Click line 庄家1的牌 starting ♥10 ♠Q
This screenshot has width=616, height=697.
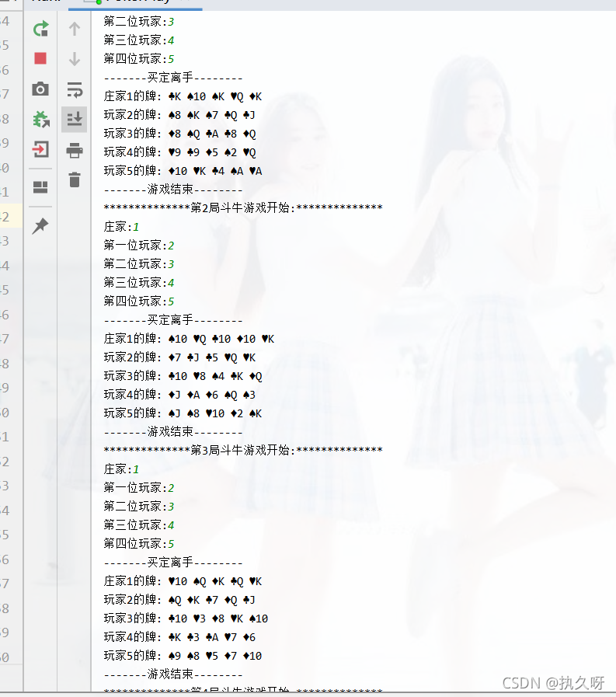[183, 581]
